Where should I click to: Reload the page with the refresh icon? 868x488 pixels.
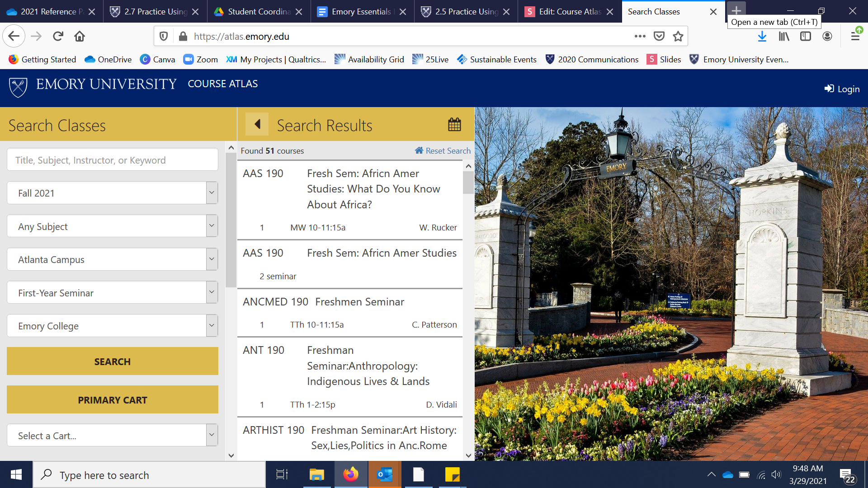click(58, 37)
